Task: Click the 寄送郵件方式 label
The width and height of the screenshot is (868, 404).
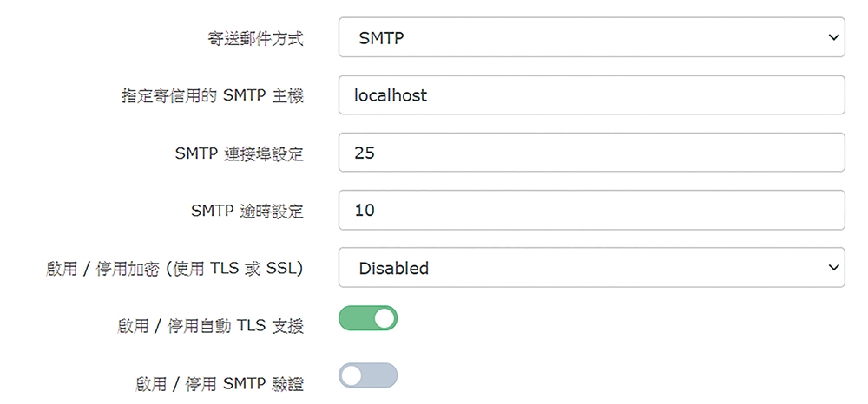Action: coord(256,39)
